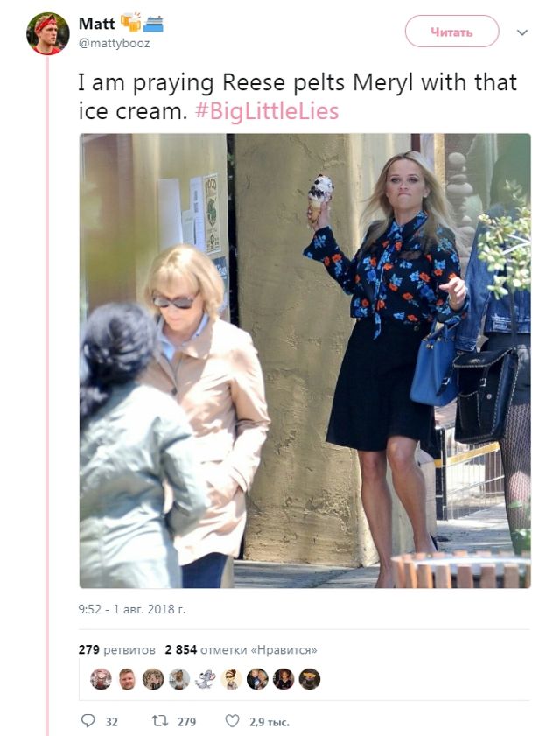This screenshot has height=736, width=560.
Task: Click the Matt display name
Action: 97,23
